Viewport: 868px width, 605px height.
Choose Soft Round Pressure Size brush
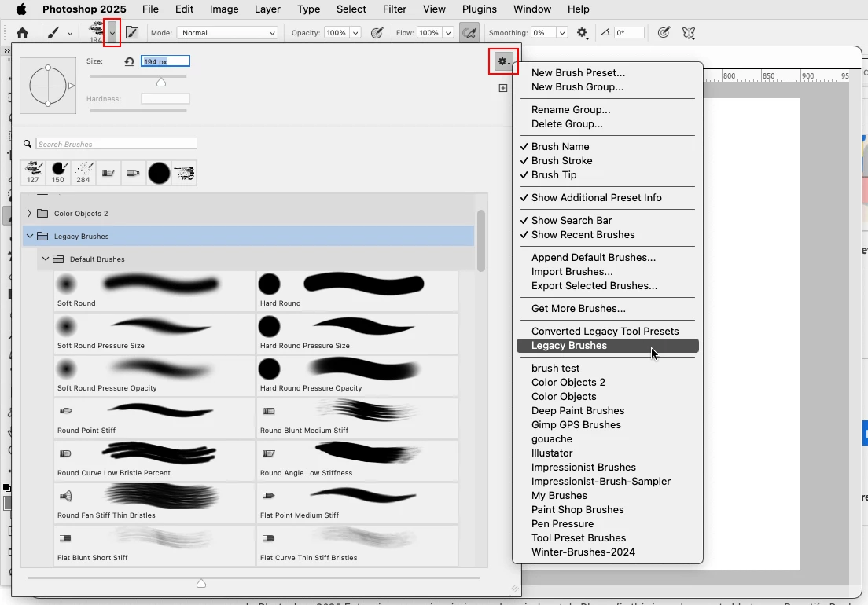(154, 333)
